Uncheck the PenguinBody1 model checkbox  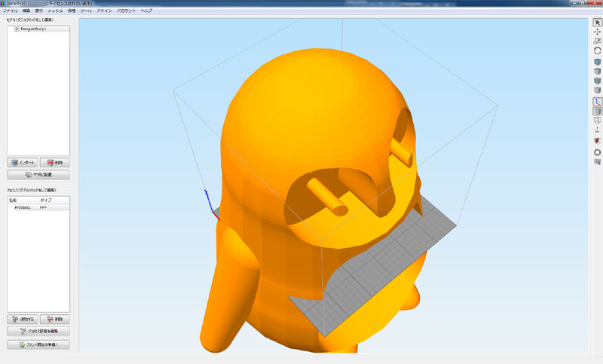pos(17,29)
